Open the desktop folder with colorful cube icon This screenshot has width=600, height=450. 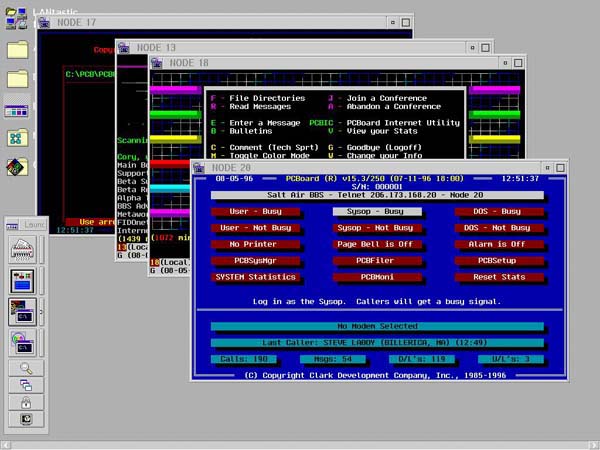[x=17, y=167]
